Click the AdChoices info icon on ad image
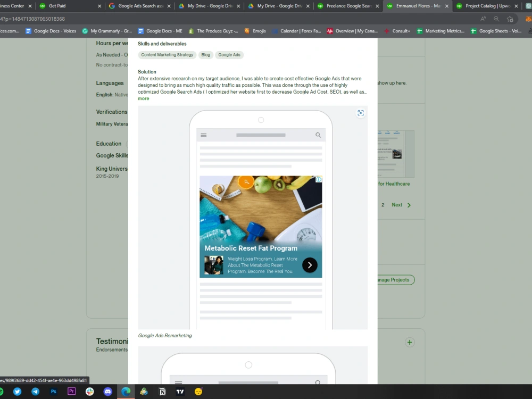Image resolution: width=532 pixels, height=399 pixels. point(319,179)
